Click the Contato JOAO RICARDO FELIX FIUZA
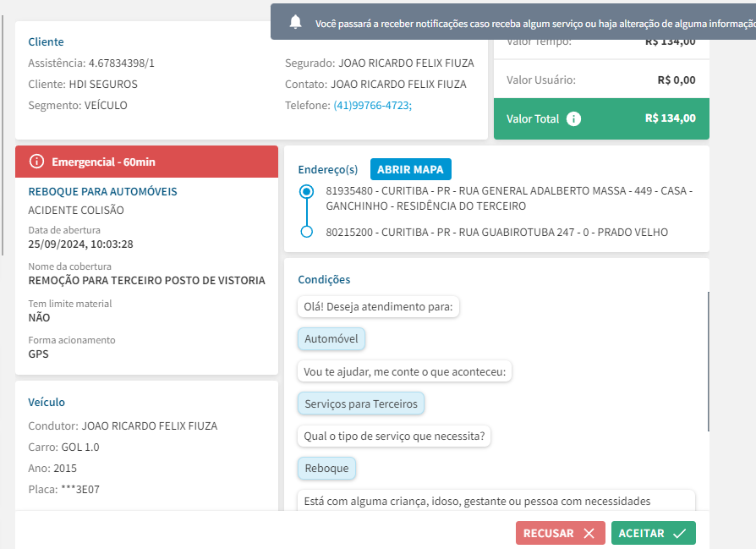Image resolution: width=756 pixels, height=549 pixels. (x=398, y=85)
